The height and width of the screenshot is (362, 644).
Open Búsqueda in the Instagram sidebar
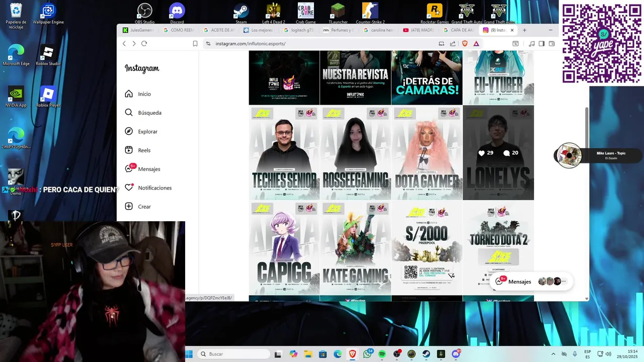(143, 113)
